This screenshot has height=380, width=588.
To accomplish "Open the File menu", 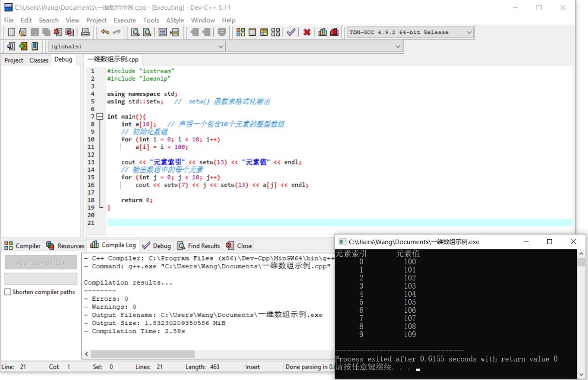I will pyautogui.click(x=9, y=20).
